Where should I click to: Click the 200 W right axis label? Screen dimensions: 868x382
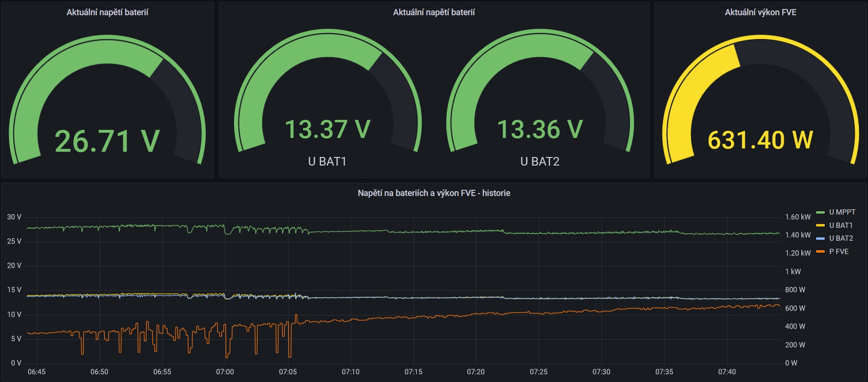pyautogui.click(x=795, y=345)
